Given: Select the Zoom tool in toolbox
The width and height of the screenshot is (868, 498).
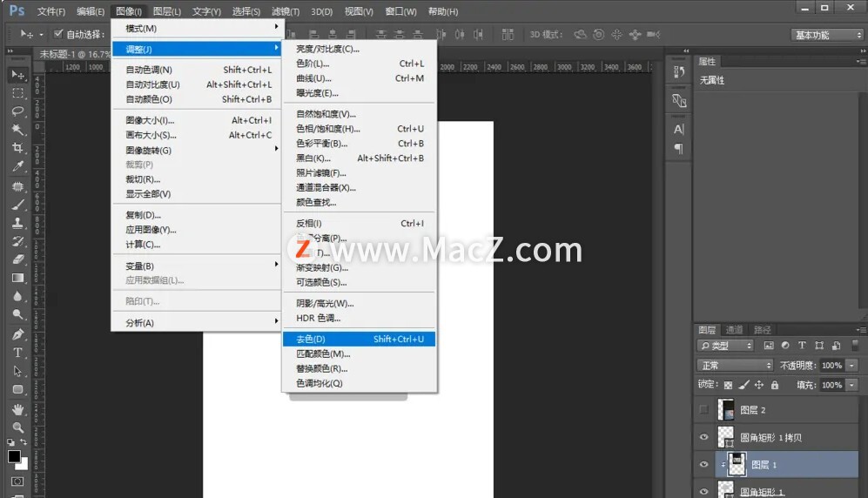Looking at the screenshot, I should point(17,427).
